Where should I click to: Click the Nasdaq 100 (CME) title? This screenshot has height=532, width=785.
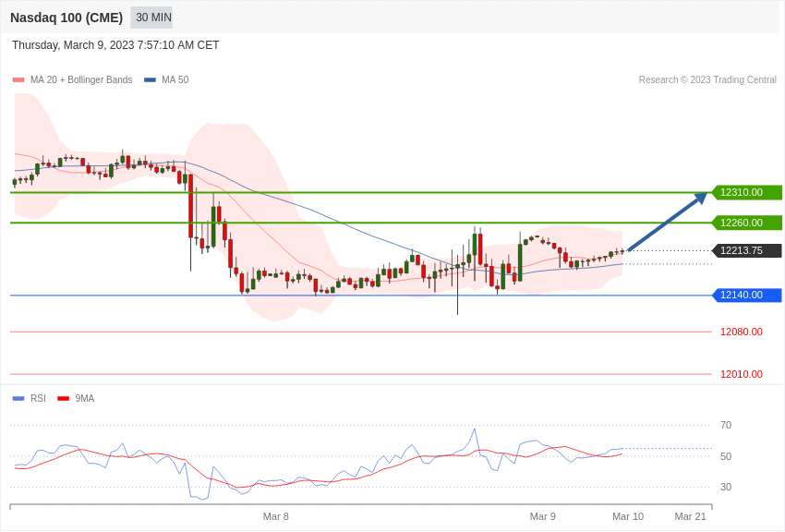point(66,18)
